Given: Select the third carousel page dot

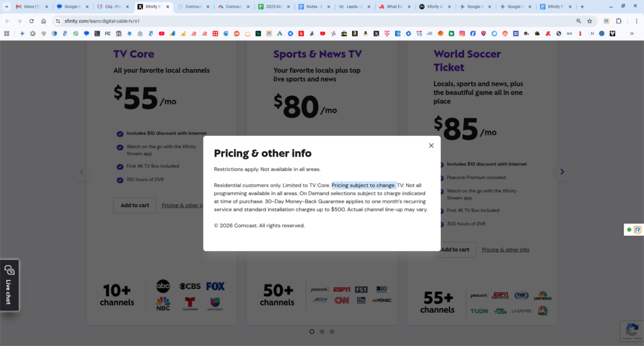Looking at the screenshot, I should click(x=332, y=331).
